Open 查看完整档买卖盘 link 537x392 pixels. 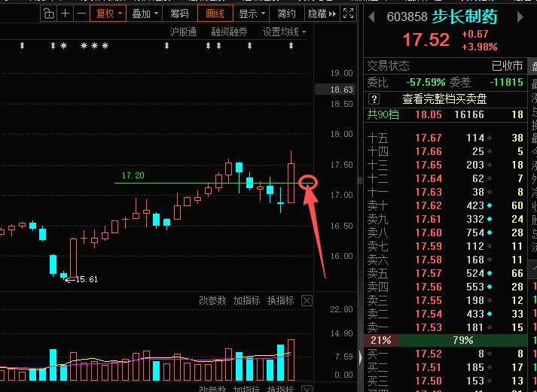[x=444, y=99]
